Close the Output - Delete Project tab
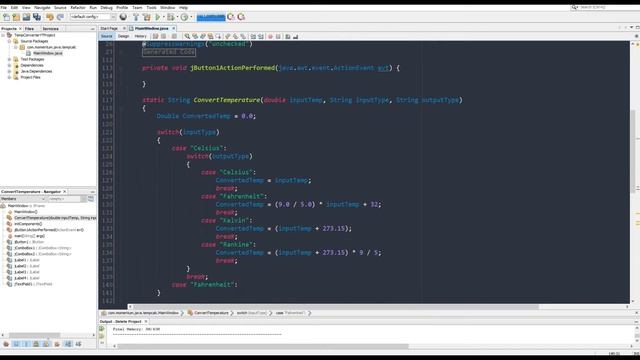The height and width of the screenshot is (360, 640). pyautogui.click(x=146, y=322)
